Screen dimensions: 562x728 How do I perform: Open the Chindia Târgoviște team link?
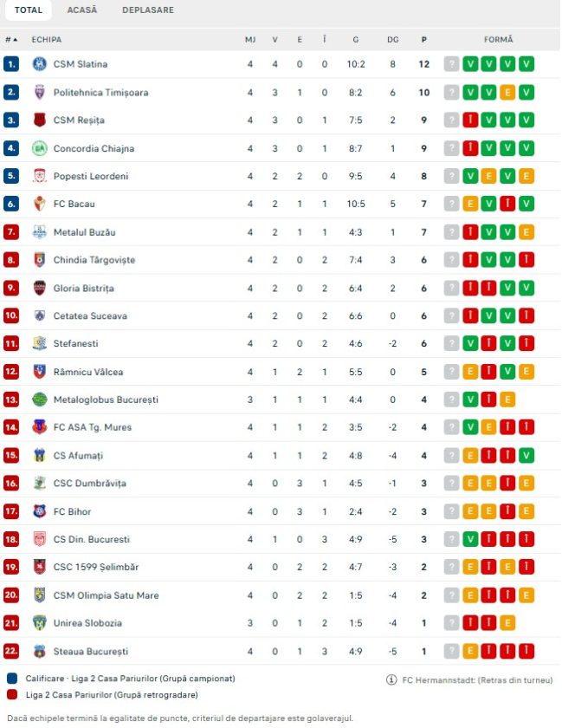[x=94, y=259]
